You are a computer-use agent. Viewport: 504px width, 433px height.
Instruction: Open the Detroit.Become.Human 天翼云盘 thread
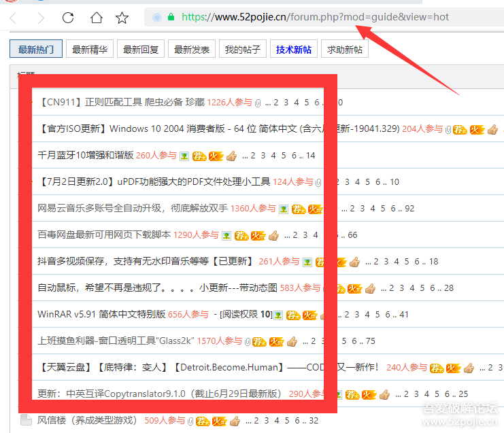pos(209,367)
